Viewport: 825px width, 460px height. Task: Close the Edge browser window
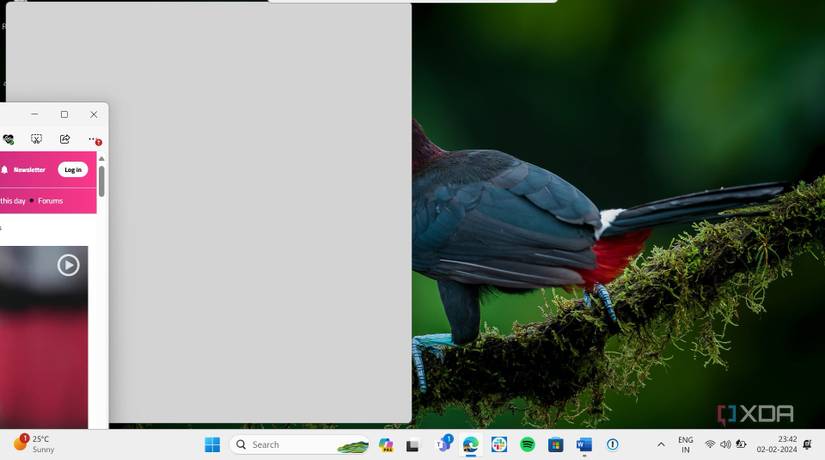click(x=94, y=114)
